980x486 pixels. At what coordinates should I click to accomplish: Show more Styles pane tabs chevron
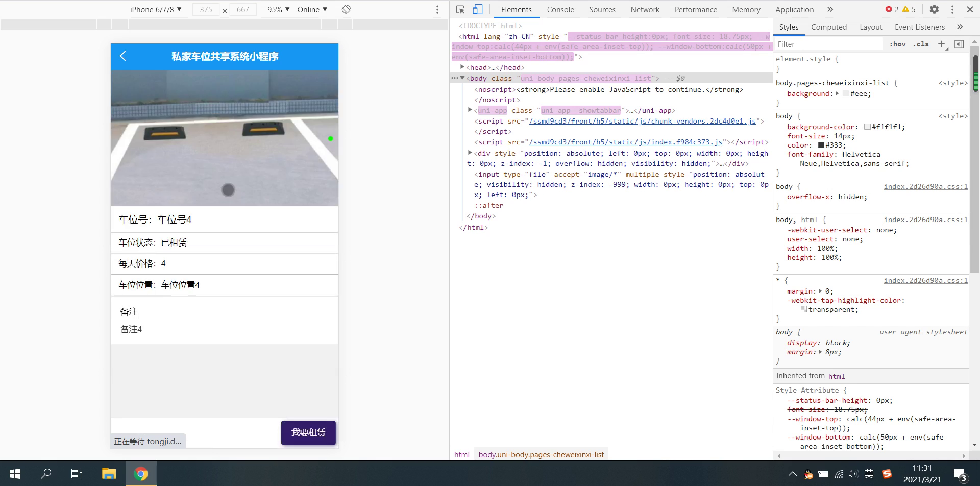point(960,27)
